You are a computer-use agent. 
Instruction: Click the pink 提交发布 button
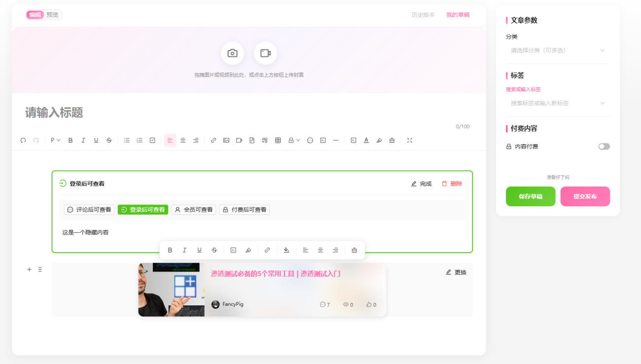585,197
